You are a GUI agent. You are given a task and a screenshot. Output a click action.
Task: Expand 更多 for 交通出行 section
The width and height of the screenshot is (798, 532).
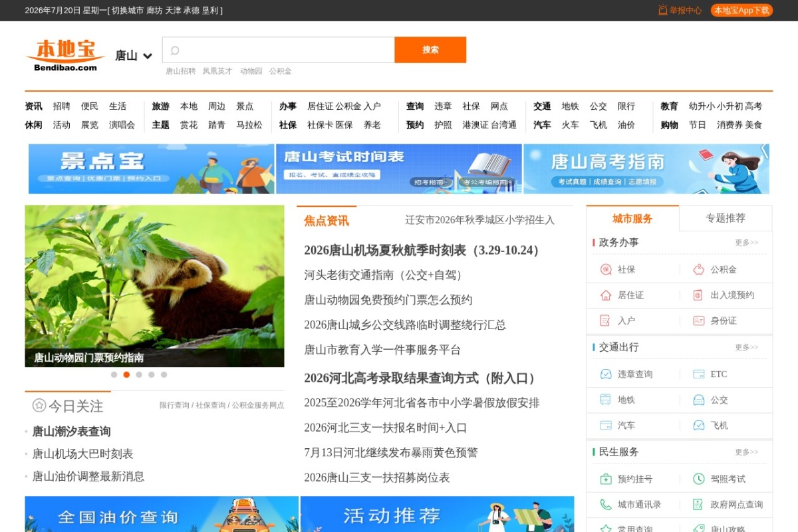pyautogui.click(x=746, y=347)
